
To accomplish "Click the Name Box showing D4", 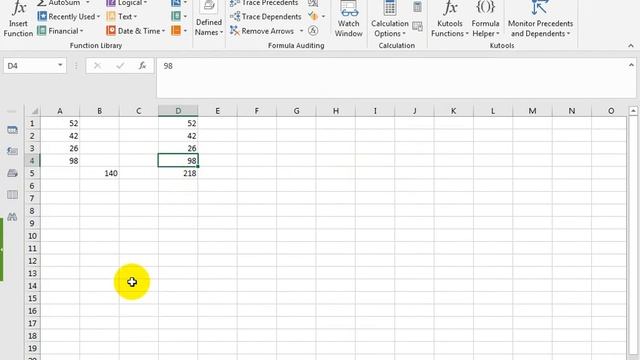I will [x=29, y=66].
